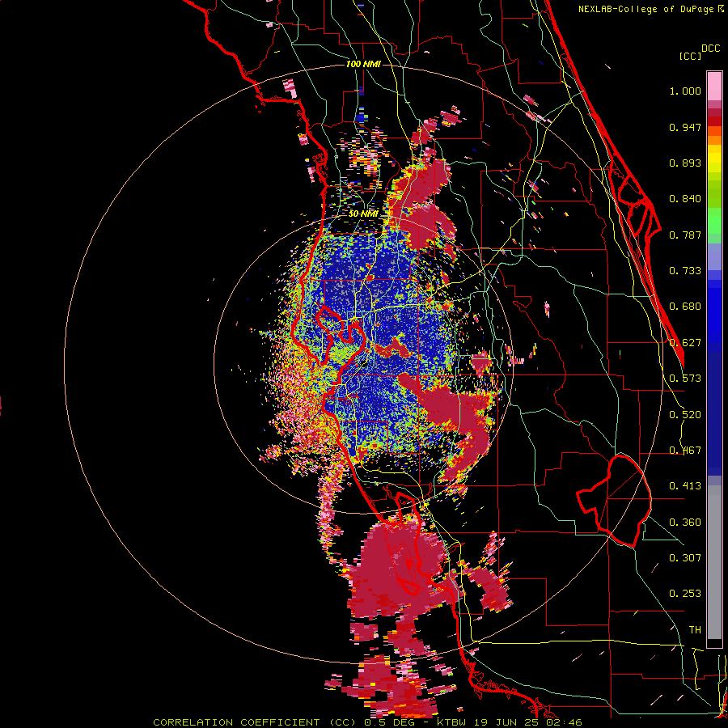The width and height of the screenshot is (728, 728).
Task: Click the 0.680 legend value
Action: 685,307
